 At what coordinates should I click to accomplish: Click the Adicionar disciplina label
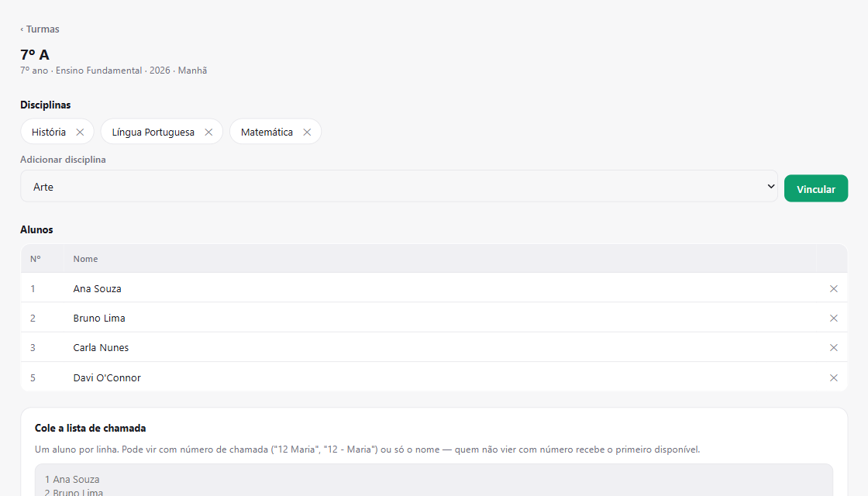pos(63,160)
